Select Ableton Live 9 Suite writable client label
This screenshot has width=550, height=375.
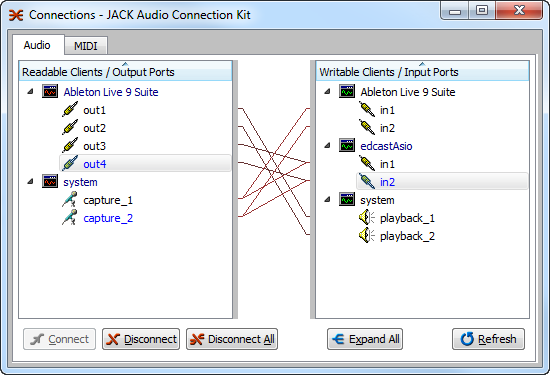coord(408,92)
